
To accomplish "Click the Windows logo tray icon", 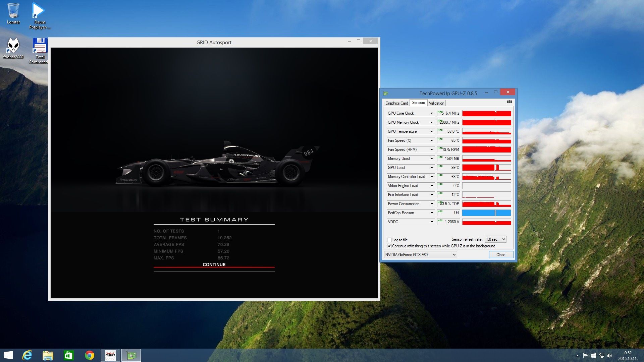I will tap(594, 356).
